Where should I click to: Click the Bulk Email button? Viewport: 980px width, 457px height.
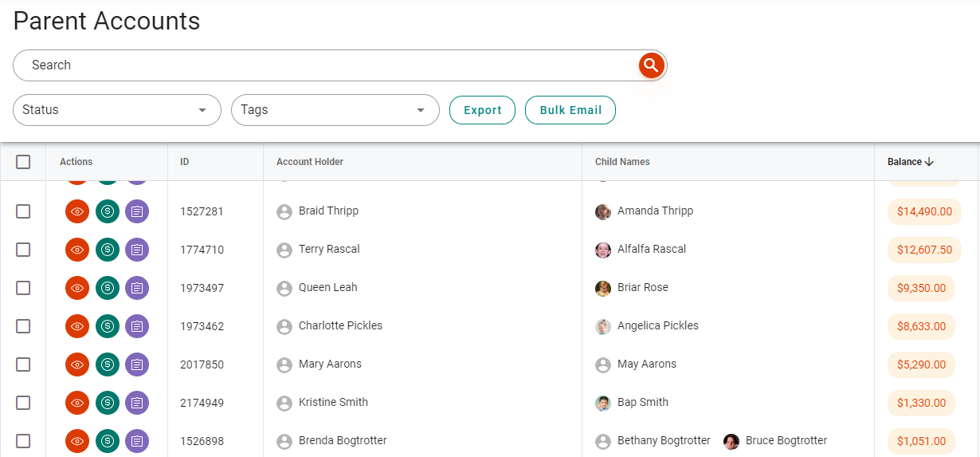[570, 110]
